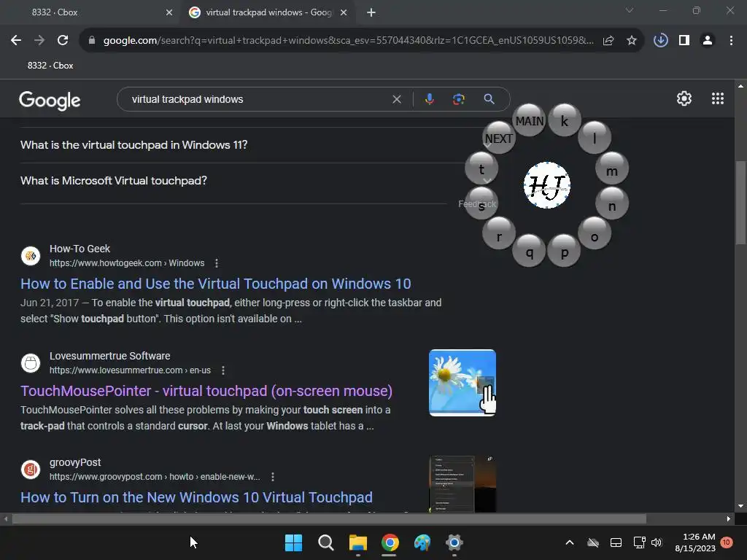The image size is (747, 560).
Task: Tap the letter o bubble
Action: coord(594,233)
